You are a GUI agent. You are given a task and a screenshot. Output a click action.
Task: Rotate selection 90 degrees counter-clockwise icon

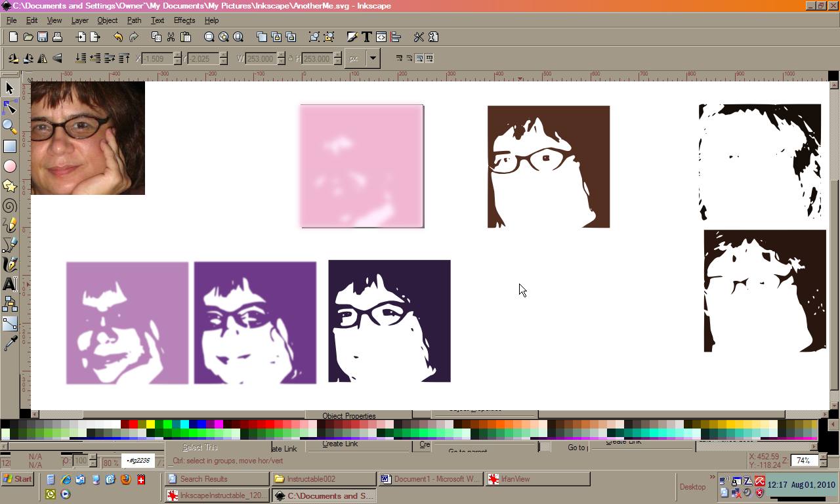[13, 58]
